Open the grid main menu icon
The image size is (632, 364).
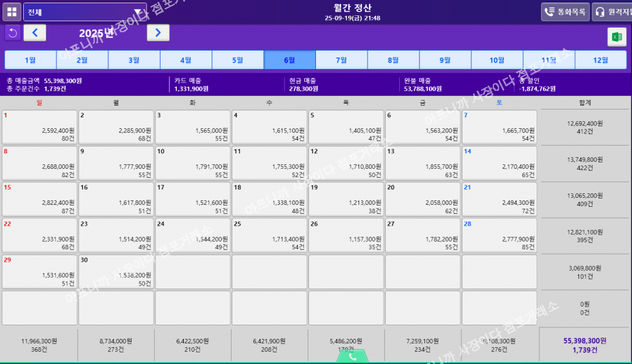[x=12, y=12]
